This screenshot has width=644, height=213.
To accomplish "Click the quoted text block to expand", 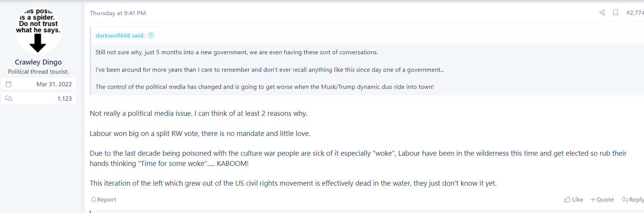I will point(367,69).
